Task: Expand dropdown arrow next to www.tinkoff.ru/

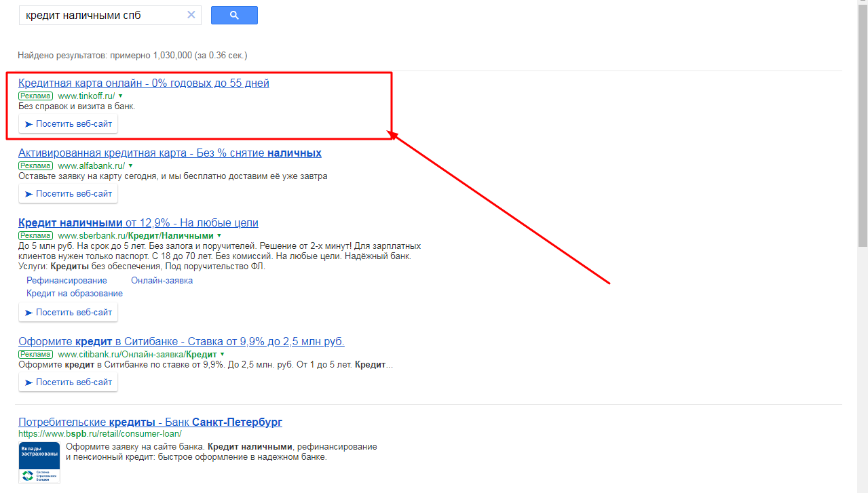Action: pos(120,96)
